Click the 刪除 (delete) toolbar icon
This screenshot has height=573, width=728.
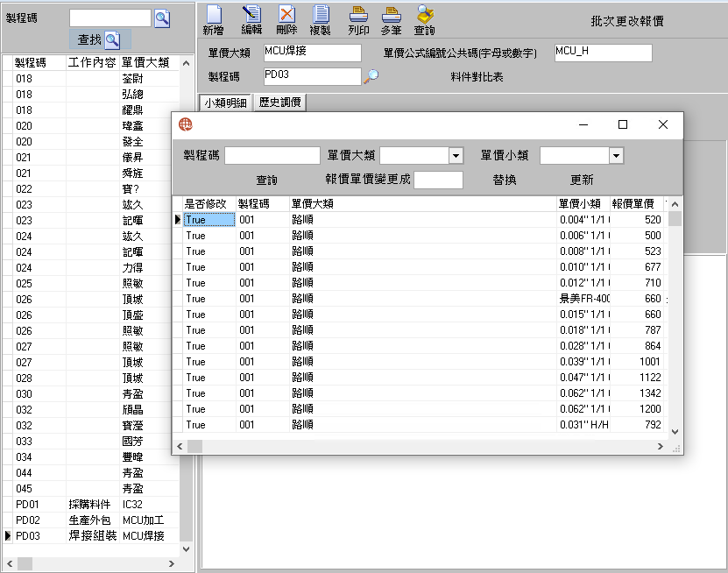[286, 20]
